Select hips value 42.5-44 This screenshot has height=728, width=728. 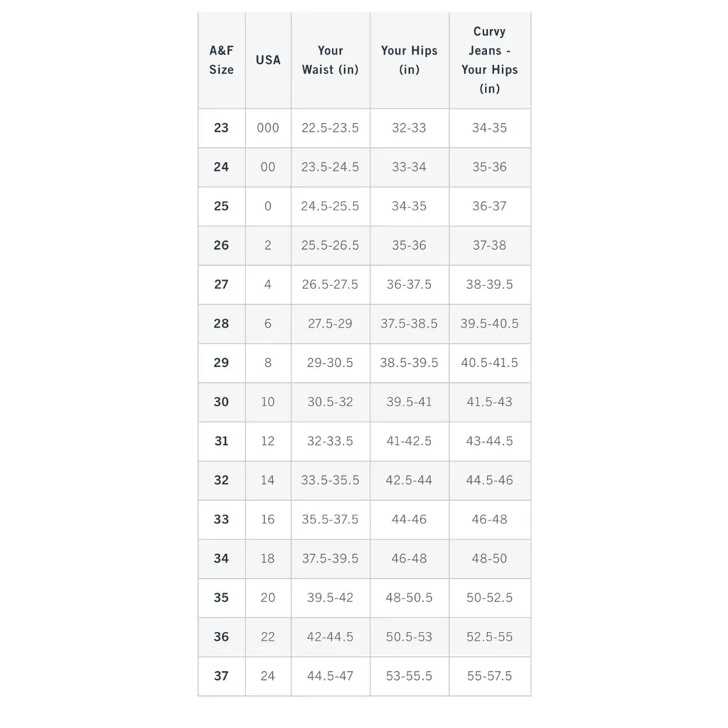pyautogui.click(x=409, y=480)
